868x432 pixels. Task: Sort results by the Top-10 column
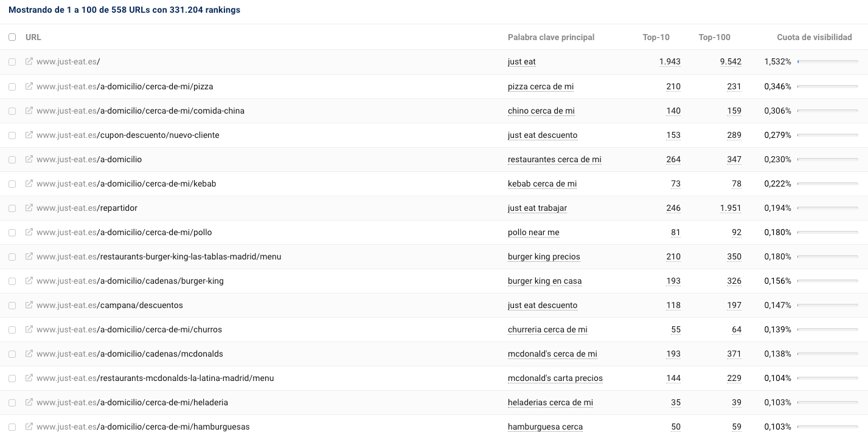pos(656,37)
